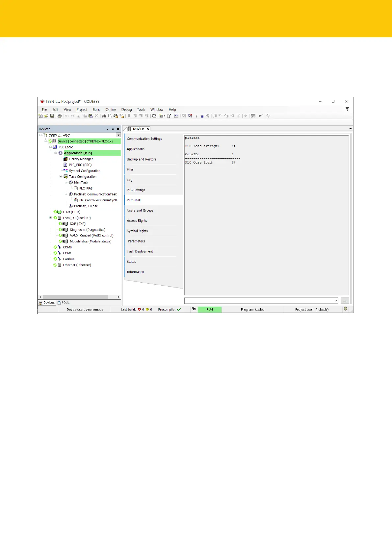The height and width of the screenshot is (554, 392).
Task: Click the Application gear icon in tree
Action: (61, 153)
